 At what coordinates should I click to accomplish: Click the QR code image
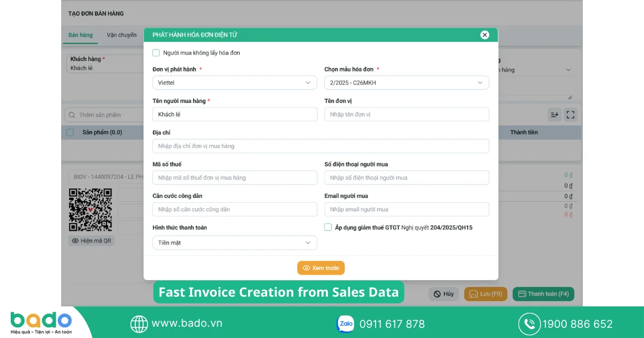point(90,210)
